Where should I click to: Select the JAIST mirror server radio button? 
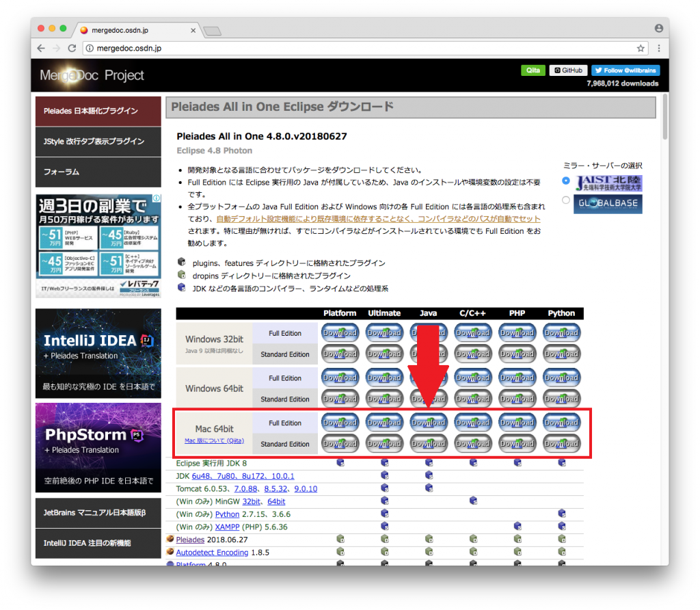coord(565,181)
